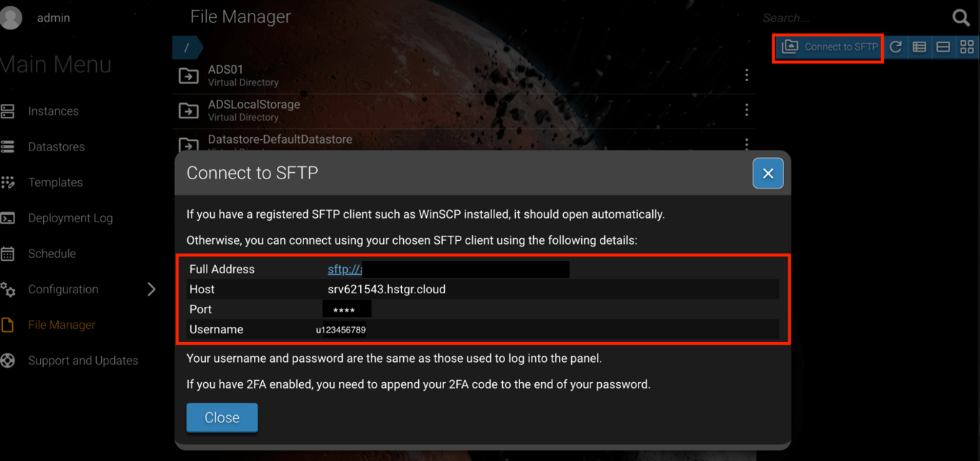This screenshot has width=980, height=461.
Task: Open the Datastore-DefaultDatastore options menu
Action: click(746, 143)
